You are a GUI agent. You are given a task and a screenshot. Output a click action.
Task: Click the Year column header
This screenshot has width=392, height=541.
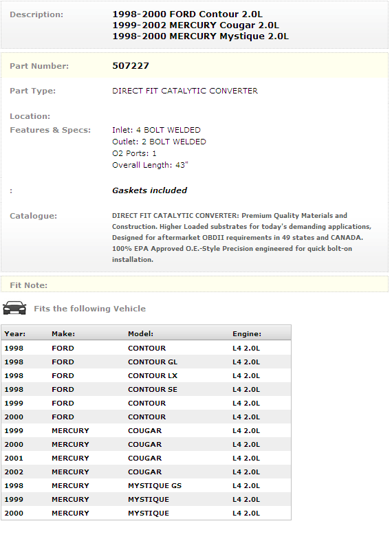15,333
